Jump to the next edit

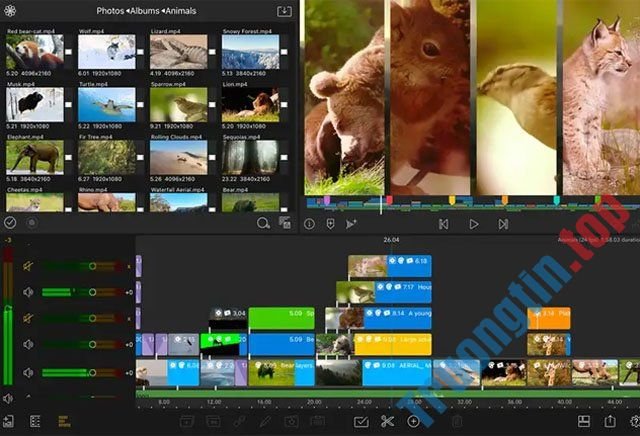click(503, 224)
